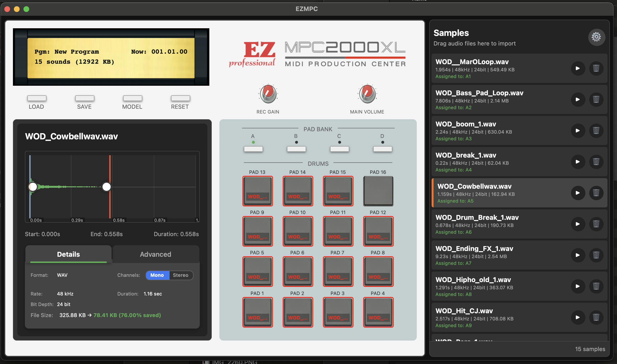Select the empty PAD 16

(x=378, y=191)
